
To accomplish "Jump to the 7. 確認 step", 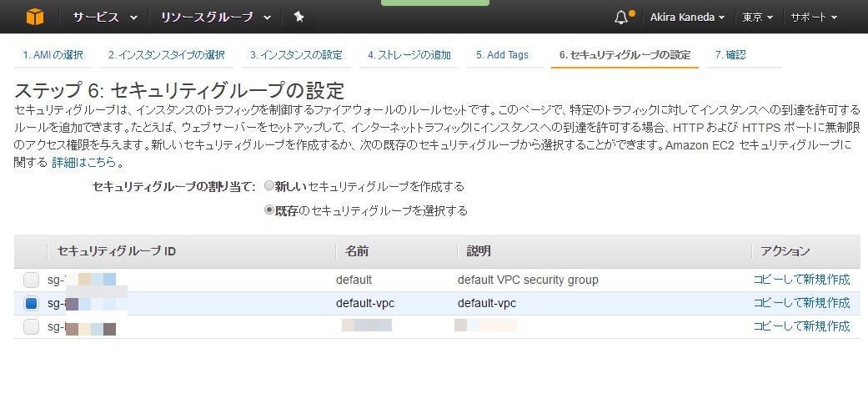I will (730, 55).
